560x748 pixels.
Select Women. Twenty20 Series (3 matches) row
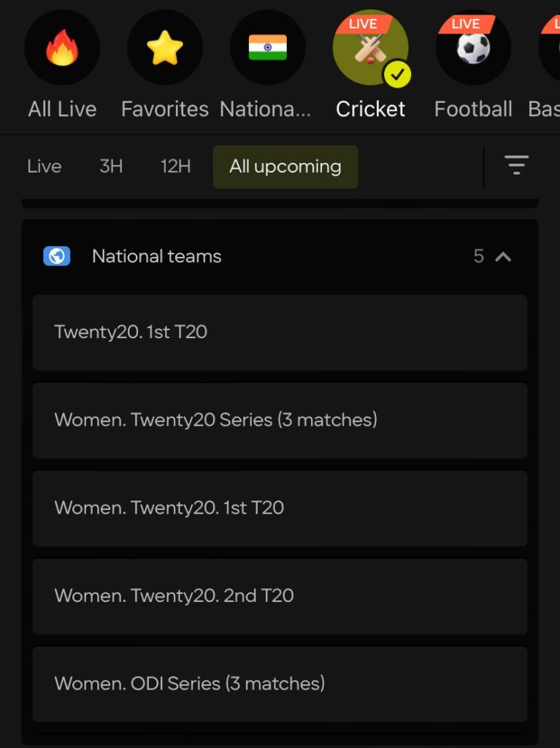[x=280, y=420]
